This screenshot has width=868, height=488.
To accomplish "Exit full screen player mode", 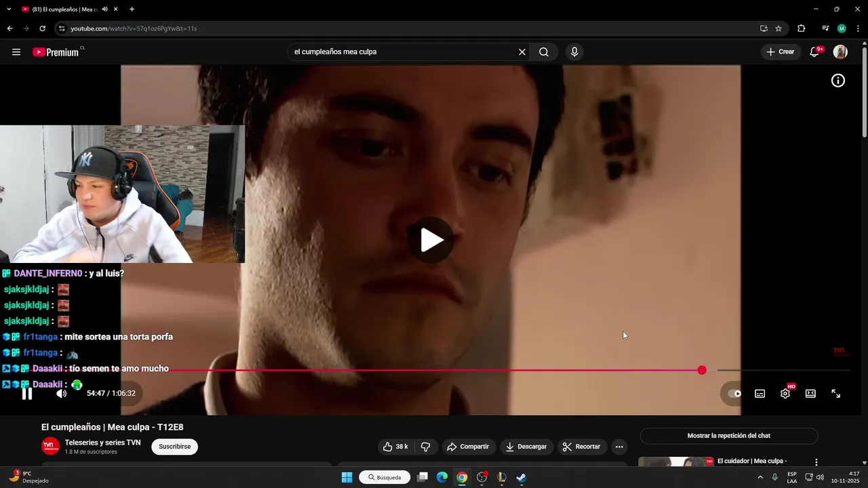I will [836, 393].
